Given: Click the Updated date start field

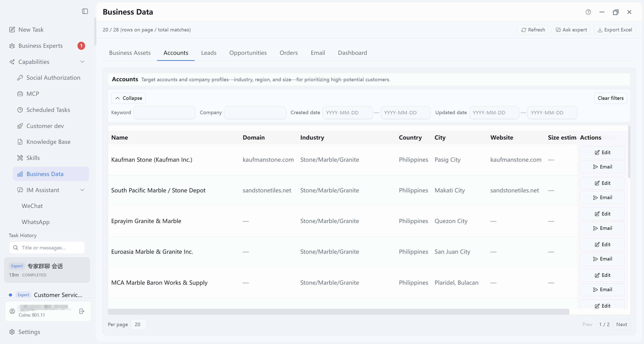Looking at the screenshot, I should (x=494, y=112).
